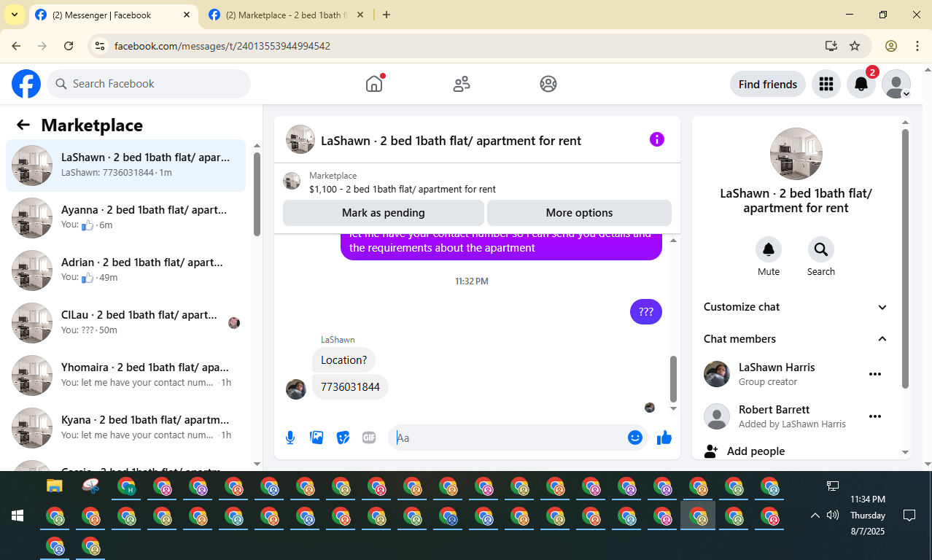Open the Menu grid icon
Viewport: 932px width, 560px height.
coord(826,85)
